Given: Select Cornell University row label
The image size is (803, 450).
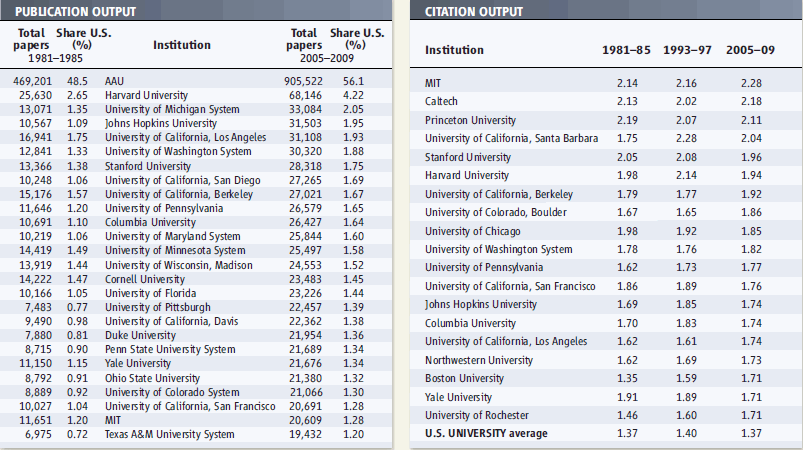Looking at the screenshot, I should click(x=145, y=279).
